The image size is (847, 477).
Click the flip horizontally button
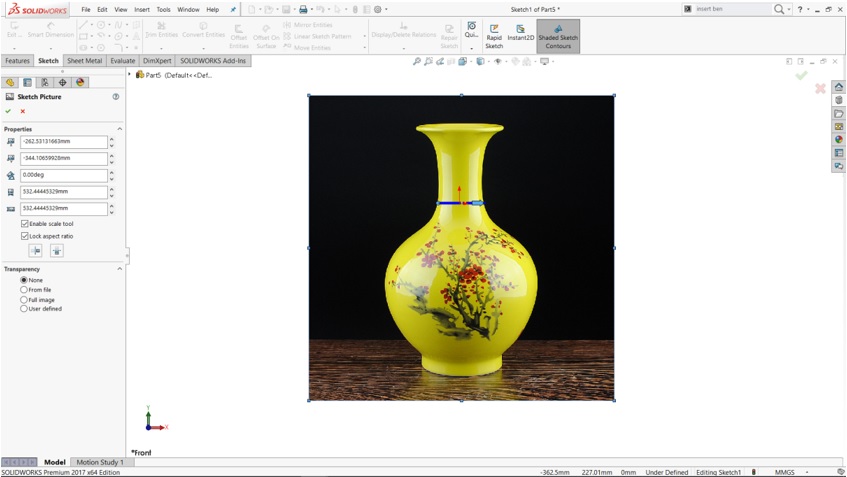(x=35, y=251)
